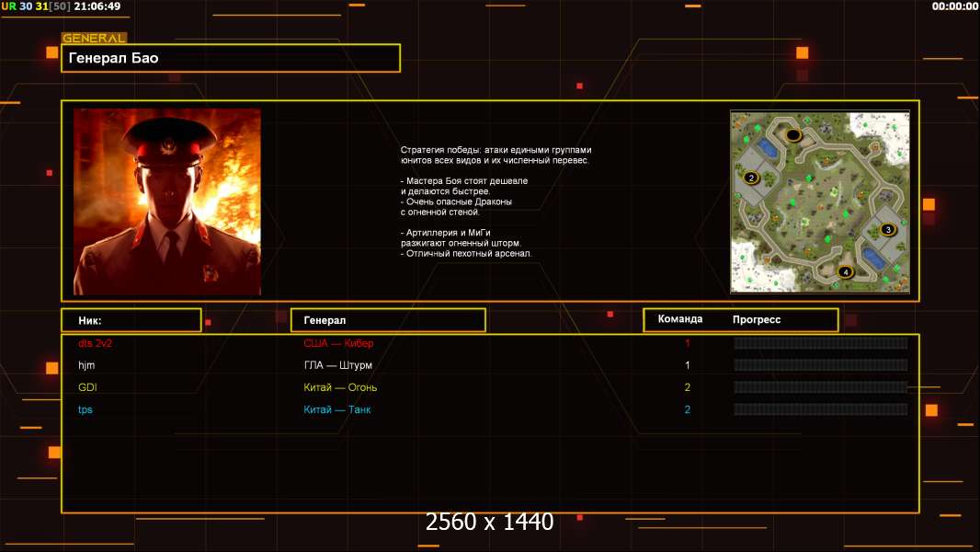
Task: Click 'Очень опасные Драконы' line
Action: [x=456, y=201]
